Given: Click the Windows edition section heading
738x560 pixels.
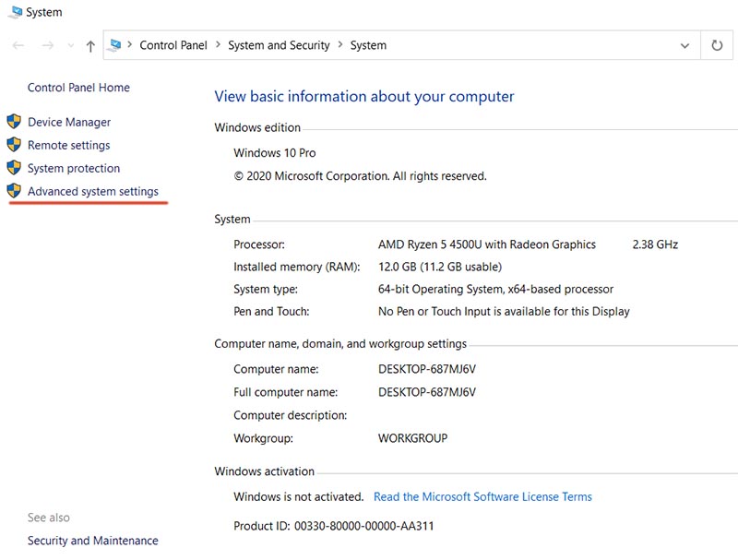Looking at the screenshot, I should (x=257, y=127).
